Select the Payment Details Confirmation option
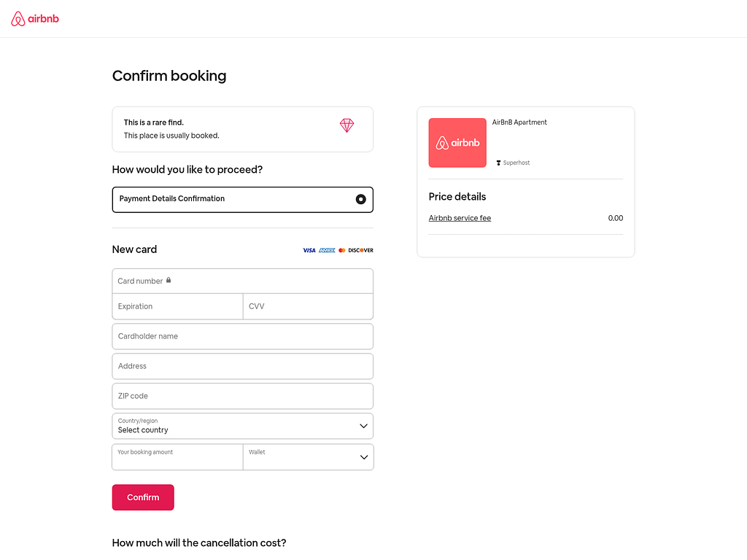747x560 pixels. point(242,199)
